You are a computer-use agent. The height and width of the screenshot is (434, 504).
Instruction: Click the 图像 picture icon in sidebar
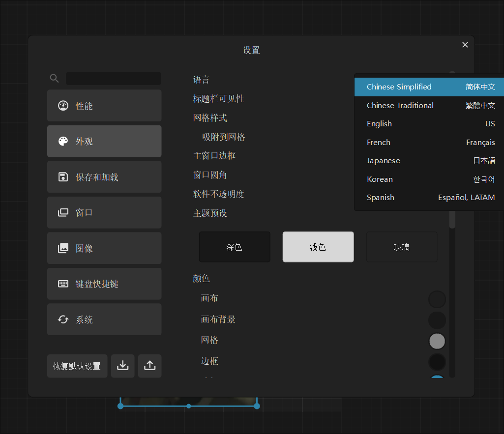click(63, 248)
